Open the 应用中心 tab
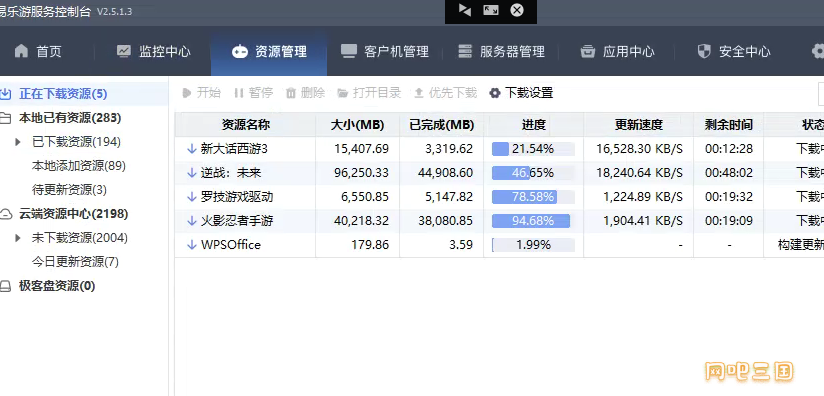This screenshot has width=824, height=396. (617, 51)
